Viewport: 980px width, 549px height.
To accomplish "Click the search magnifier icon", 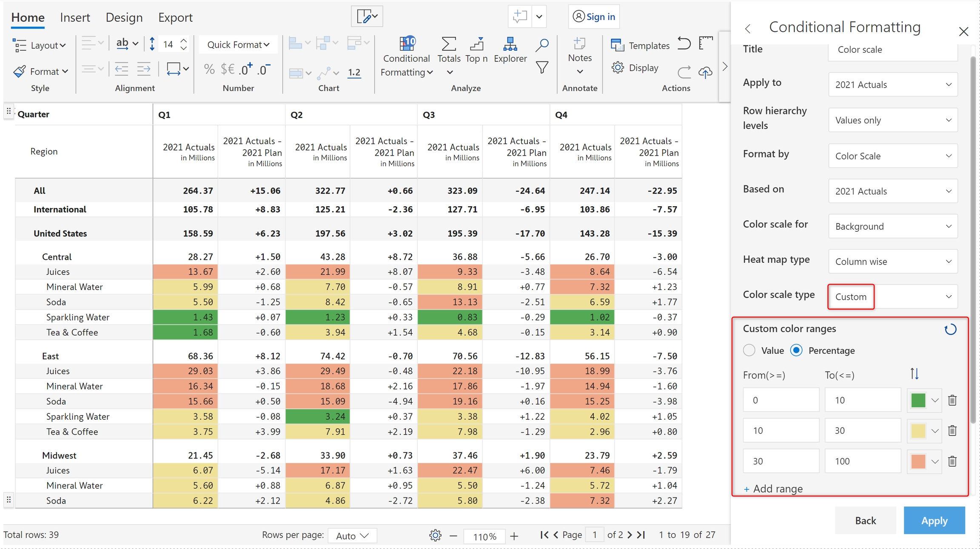I will (541, 45).
